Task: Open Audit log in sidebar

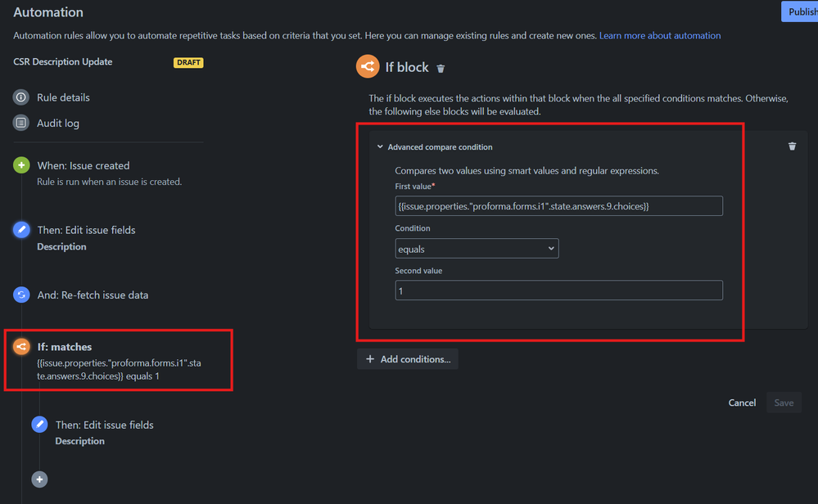Action: (x=58, y=123)
